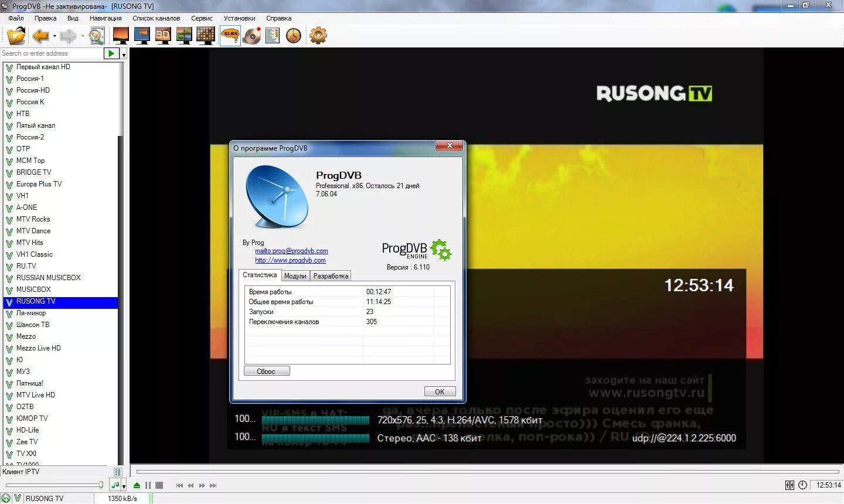The width and height of the screenshot is (844, 504).
Task: Switch to the Разработка tab
Action: (x=331, y=276)
